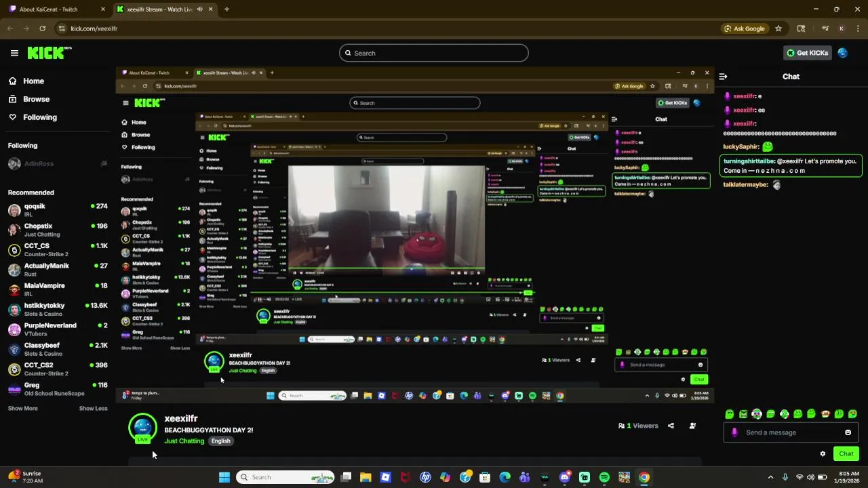The width and height of the screenshot is (868, 488).
Task: Open CCT_CS channel with 1.1K viewers
Action: (57, 249)
